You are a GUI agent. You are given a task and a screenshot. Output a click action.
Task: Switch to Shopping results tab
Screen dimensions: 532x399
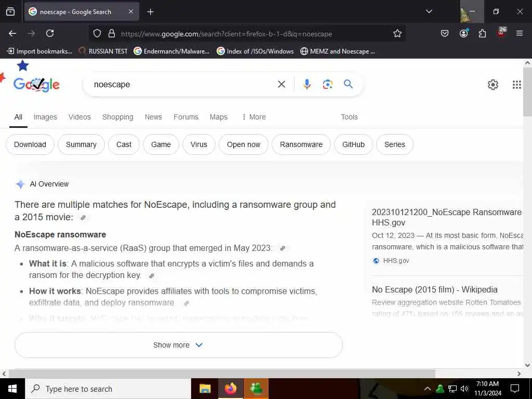[x=118, y=117]
